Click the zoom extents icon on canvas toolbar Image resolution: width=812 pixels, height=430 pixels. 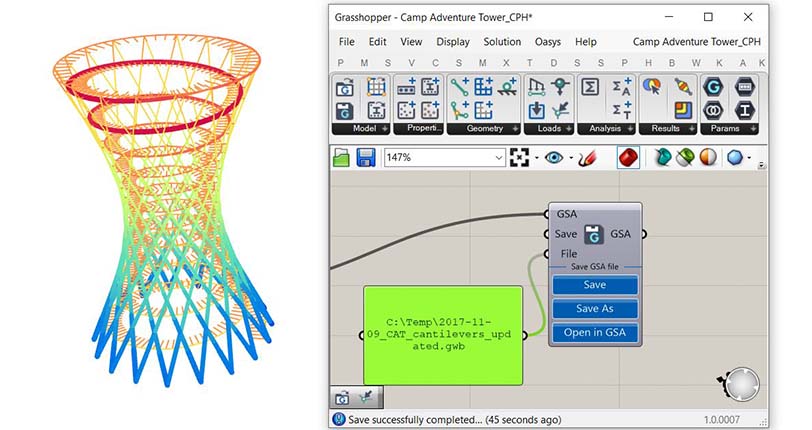tap(519, 157)
